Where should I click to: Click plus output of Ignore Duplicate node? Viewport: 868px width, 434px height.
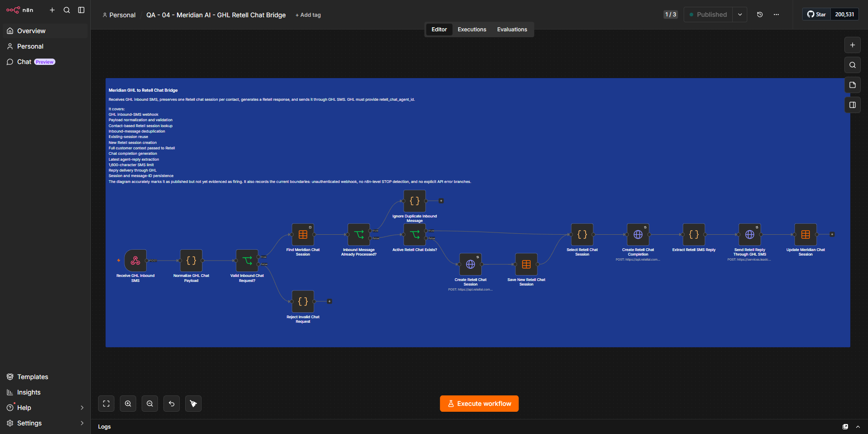click(441, 201)
